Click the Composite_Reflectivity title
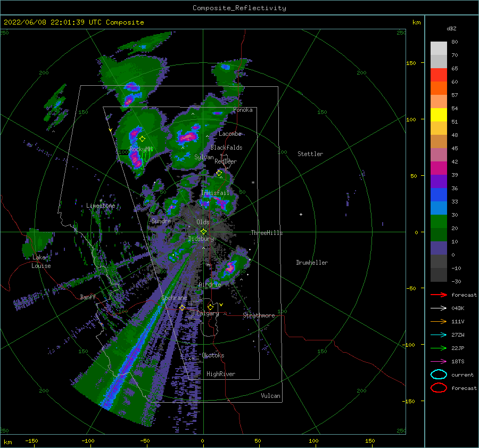The height and width of the screenshot is (448, 479). click(240, 8)
